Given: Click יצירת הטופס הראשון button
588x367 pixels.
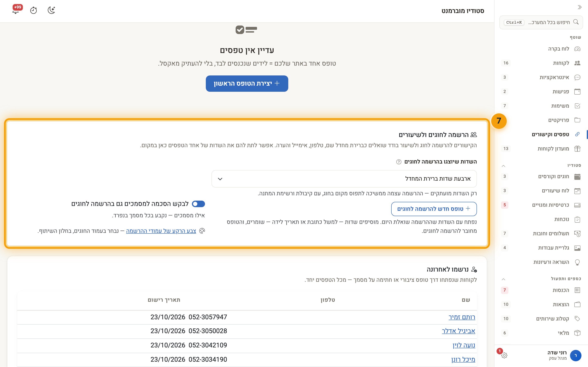Looking at the screenshot, I should pos(247,84).
